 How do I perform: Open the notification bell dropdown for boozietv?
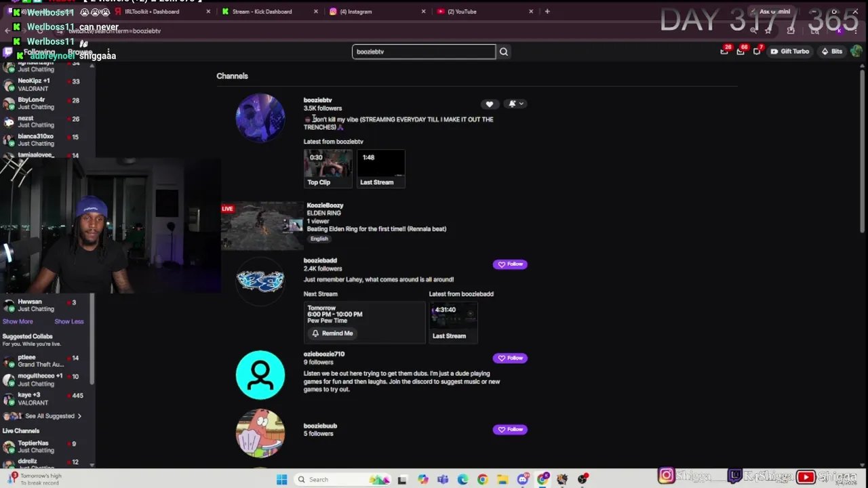516,104
